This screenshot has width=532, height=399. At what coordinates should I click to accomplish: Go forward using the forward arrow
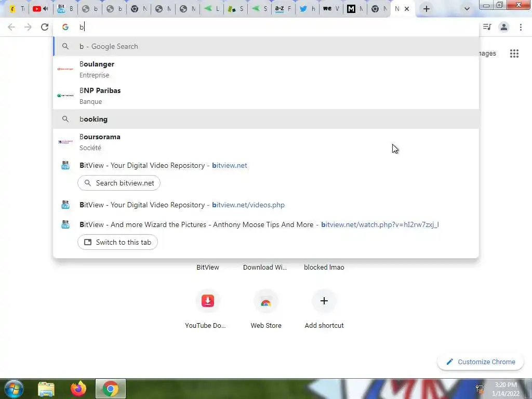pyautogui.click(x=28, y=27)
